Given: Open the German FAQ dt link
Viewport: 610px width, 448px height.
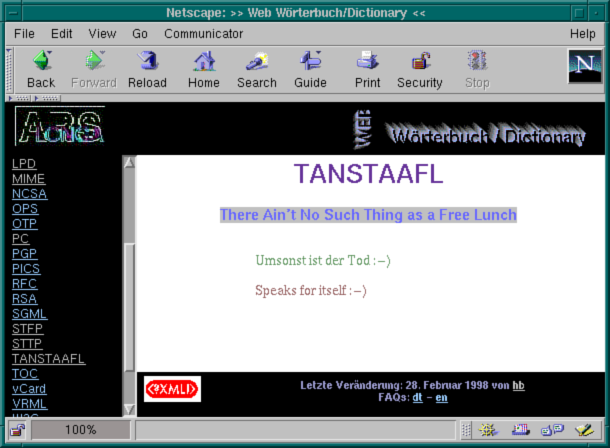Looking at the screenshot, I should pyautogui.click(x=417, y=397).
